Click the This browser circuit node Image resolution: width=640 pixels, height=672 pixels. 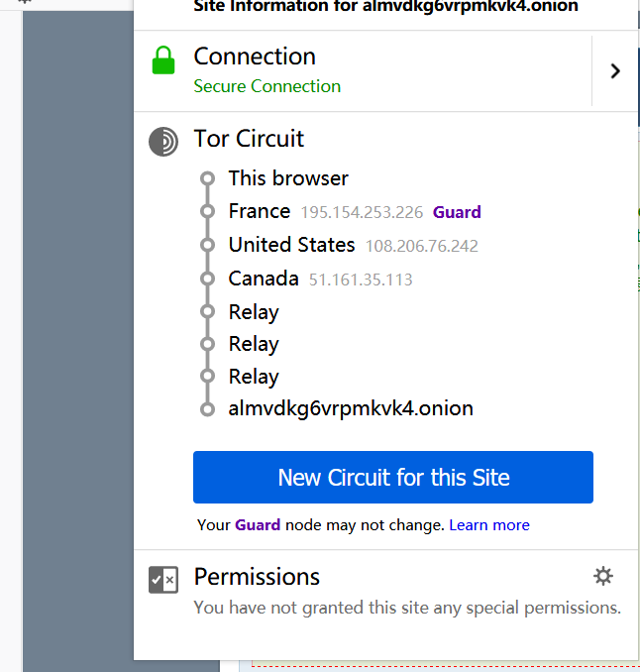[x=288, y=178]
